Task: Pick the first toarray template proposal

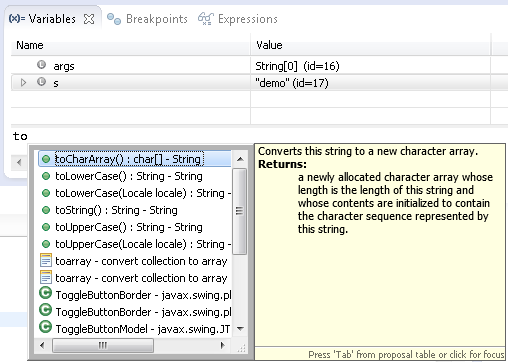Action: (x=135, y=261)
